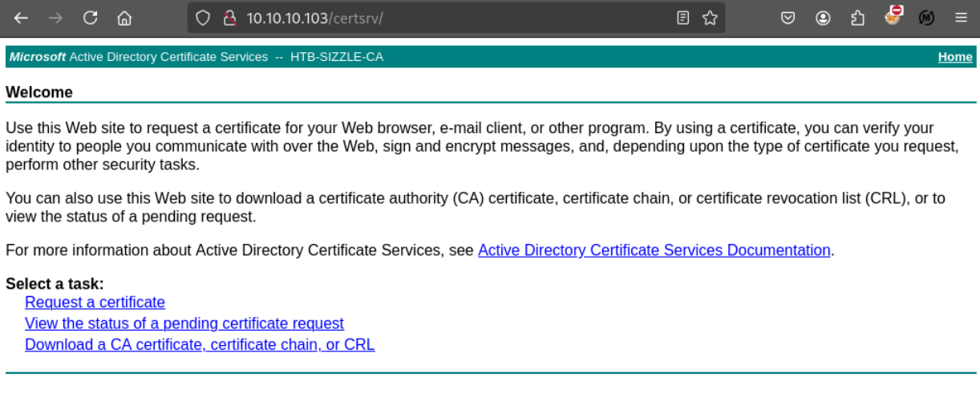Click the forward navigation arrow
Image resolution: width=980 pixels, height=402 pixels.
pos(55,18)
